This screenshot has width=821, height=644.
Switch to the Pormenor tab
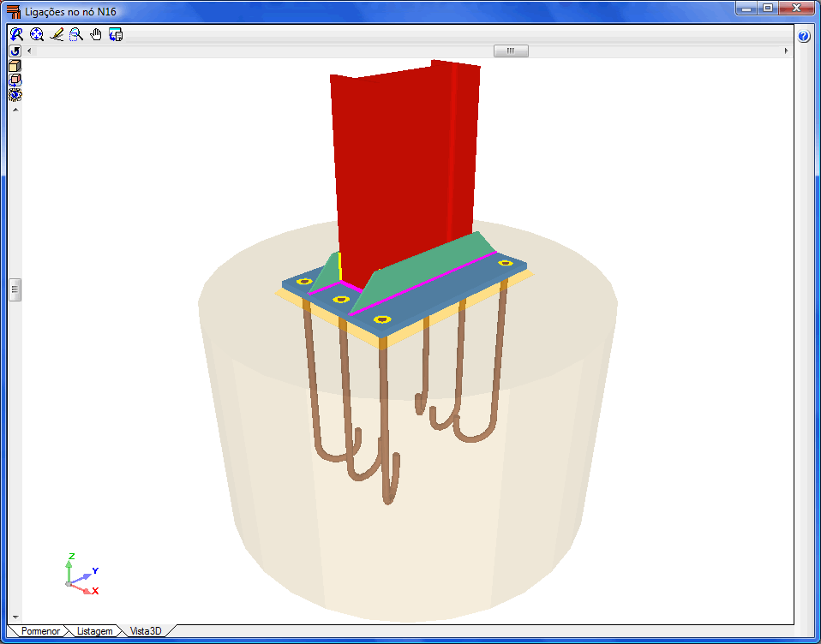[40, 631]
